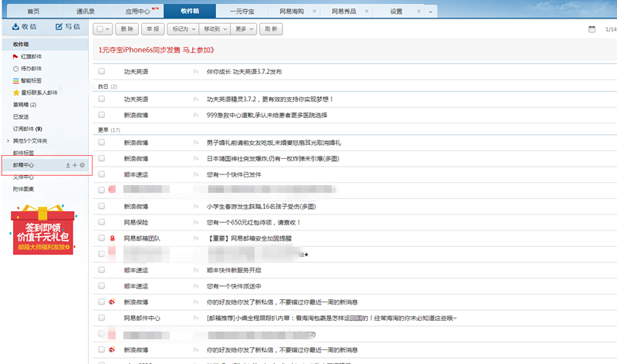Open the star 星标联系人邮件 folder
617x364 pixels.
coord(16,93)
